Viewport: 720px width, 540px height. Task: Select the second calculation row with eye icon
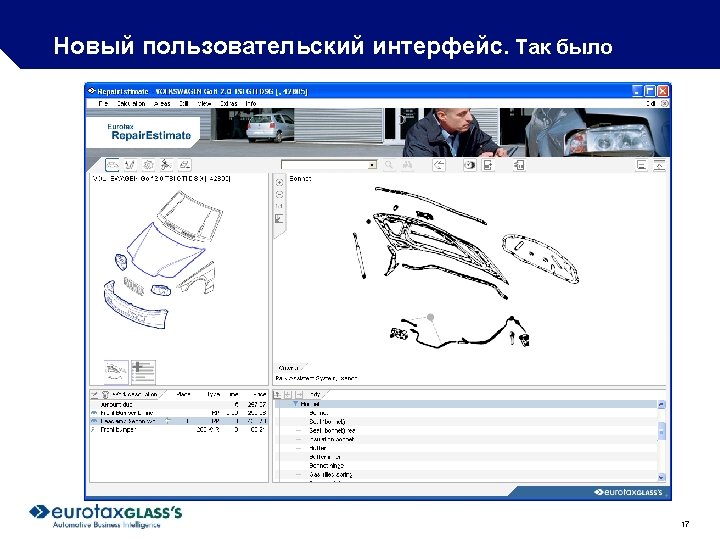179,413
